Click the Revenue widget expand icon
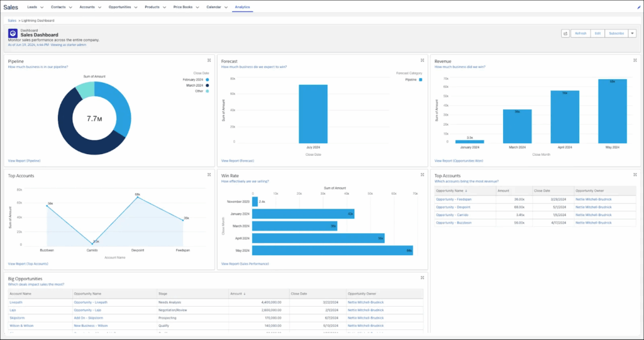The width and height of the screenshot is (644, 340). [634, 60]
